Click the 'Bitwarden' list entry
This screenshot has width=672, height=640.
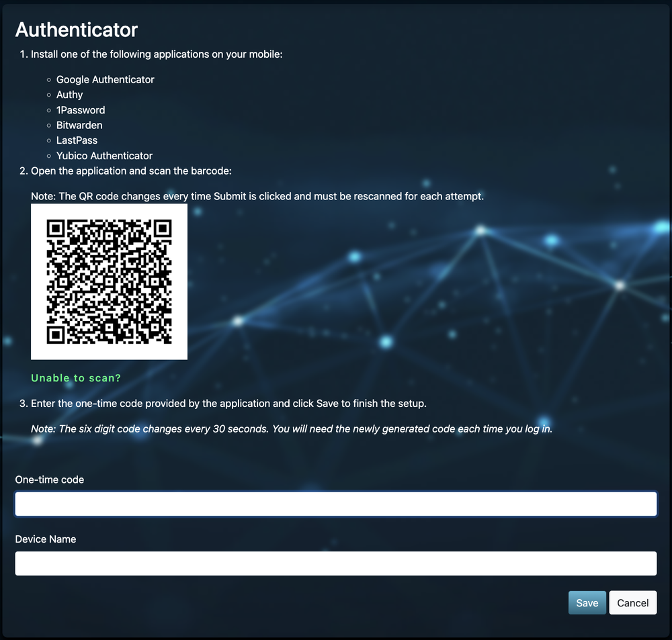click(x=79, y=125)
